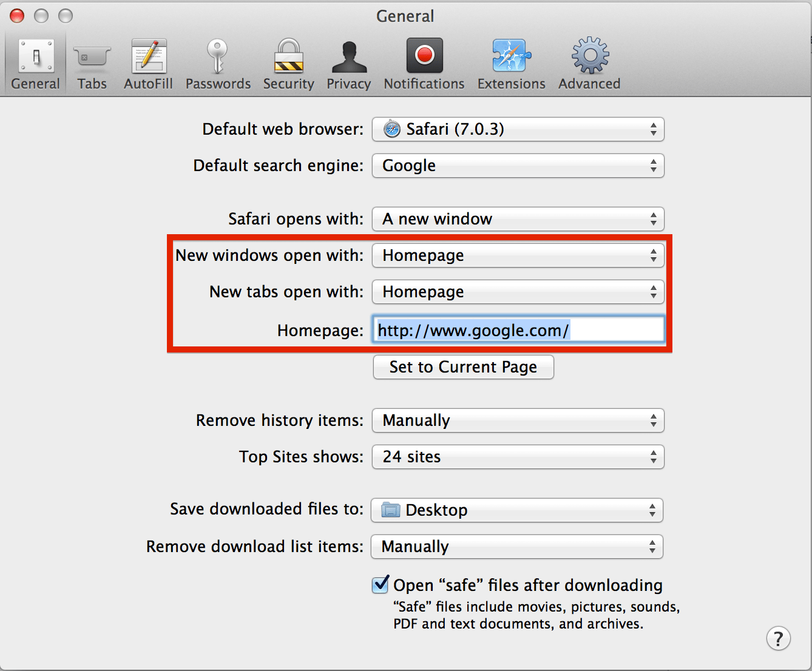Open the Default web browser dropdown
The height and width of the screenshot is (671, 812).
[518, 129]
